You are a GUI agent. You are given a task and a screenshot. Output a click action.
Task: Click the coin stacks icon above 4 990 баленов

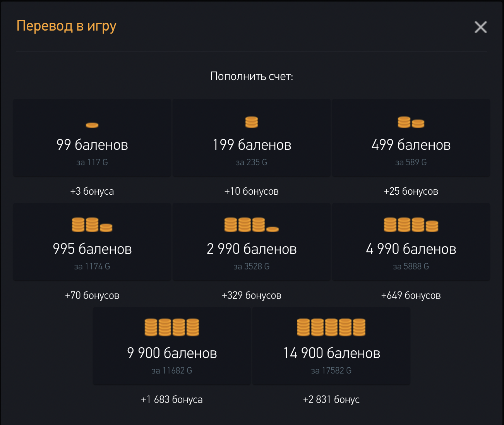coord(411,225)
